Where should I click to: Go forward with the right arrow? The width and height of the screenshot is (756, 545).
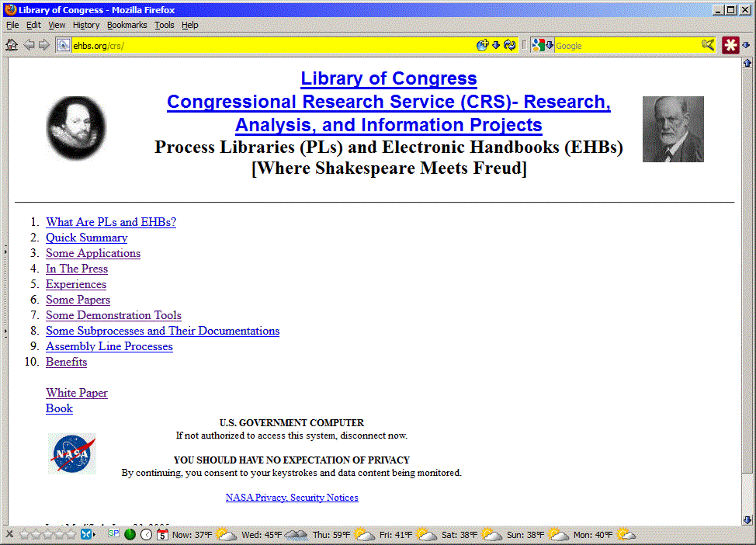pos(44,45)
